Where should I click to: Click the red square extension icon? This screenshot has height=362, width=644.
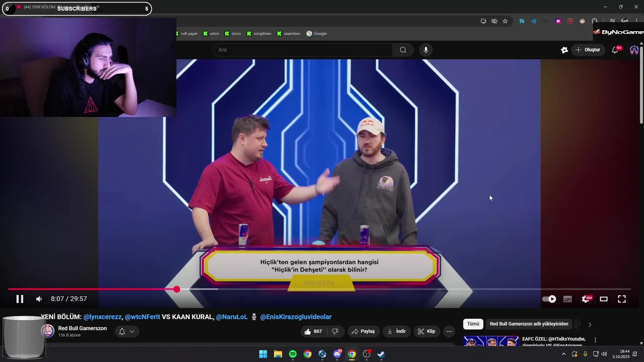click(570, 21)
